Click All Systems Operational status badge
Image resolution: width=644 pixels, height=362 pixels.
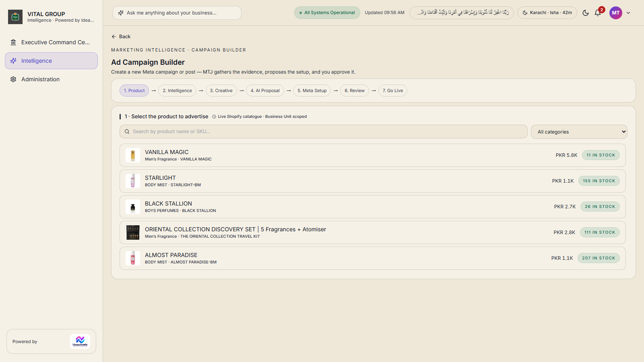click(327, 12)
